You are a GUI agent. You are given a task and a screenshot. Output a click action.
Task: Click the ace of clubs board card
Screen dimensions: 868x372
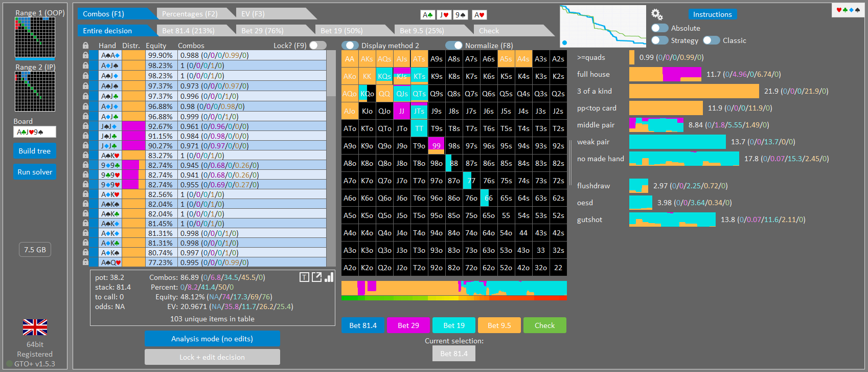point(427,15)
